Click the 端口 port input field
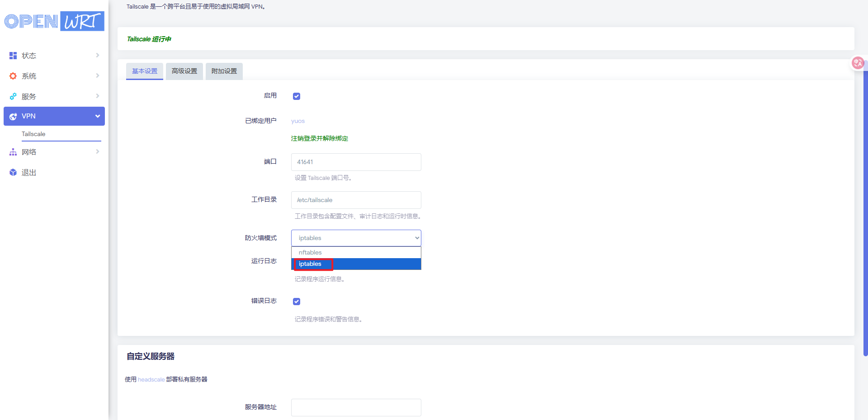 (x=356, y=162)
